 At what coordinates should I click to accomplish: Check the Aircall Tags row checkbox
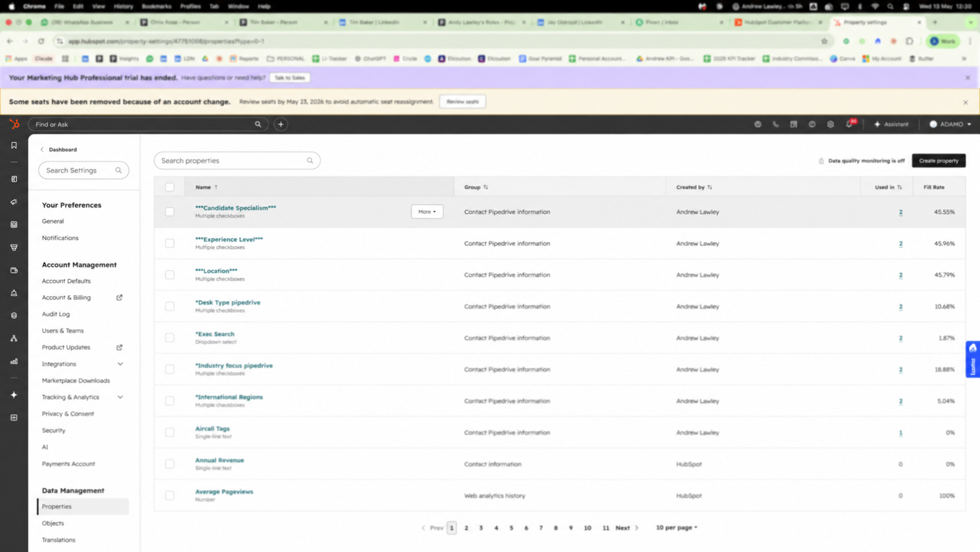169,432
